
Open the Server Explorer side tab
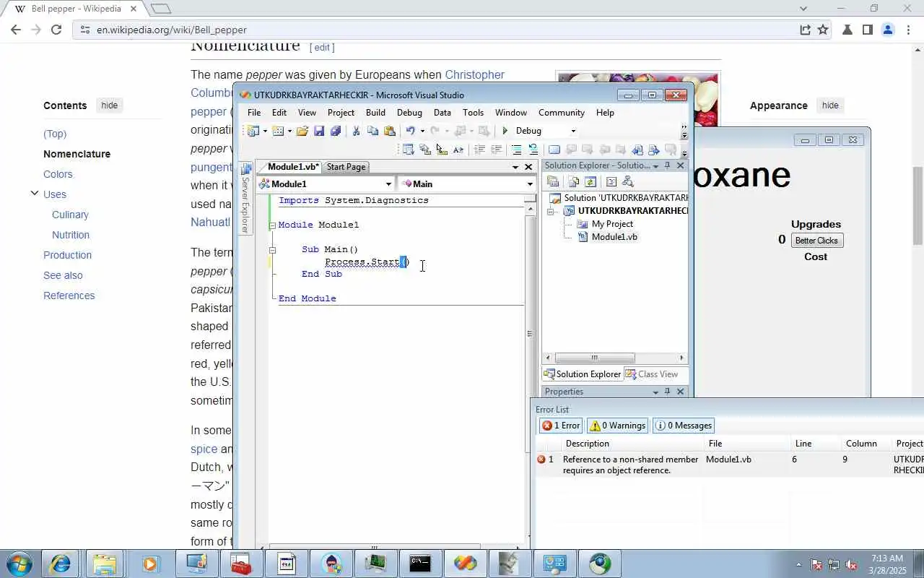(x=245, y=199)
